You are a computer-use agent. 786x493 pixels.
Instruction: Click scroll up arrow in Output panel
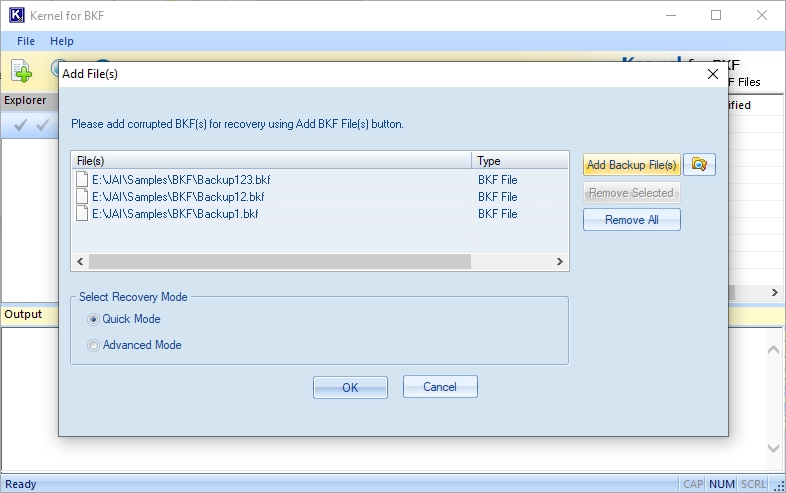point(773,349)
